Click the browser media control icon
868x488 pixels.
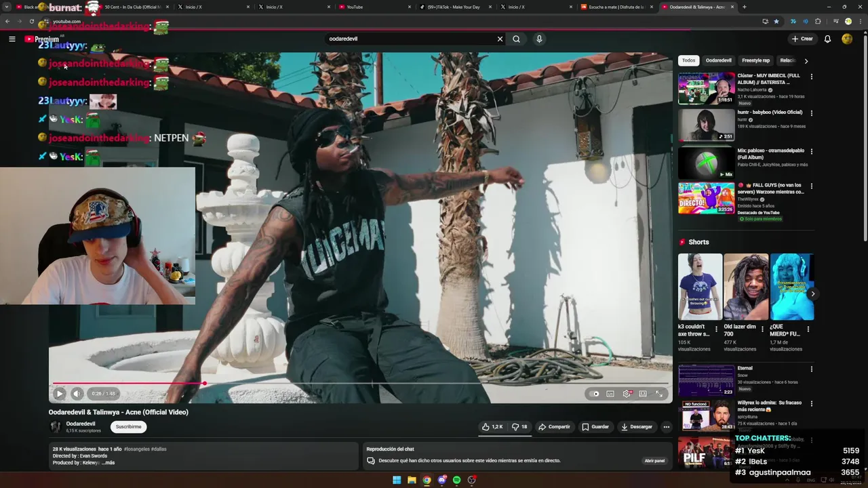point(835,21)
